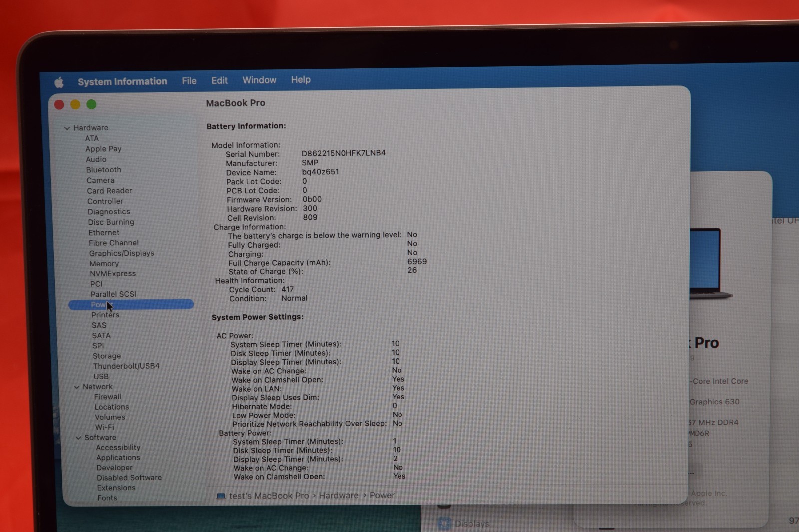Click Hardware in the path bar
The height and width of the screenshot is (532, 799).
pos(339,495)
